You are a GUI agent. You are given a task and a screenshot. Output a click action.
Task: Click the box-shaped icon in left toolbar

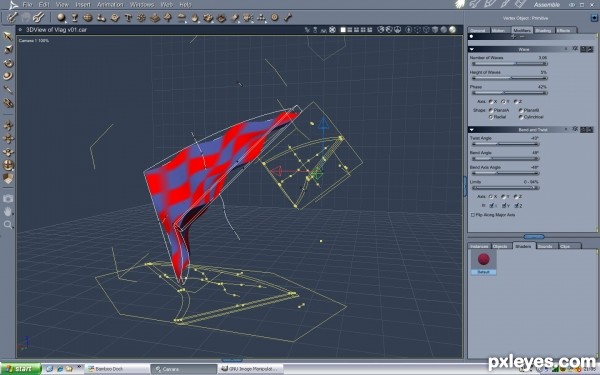point(8,178)
